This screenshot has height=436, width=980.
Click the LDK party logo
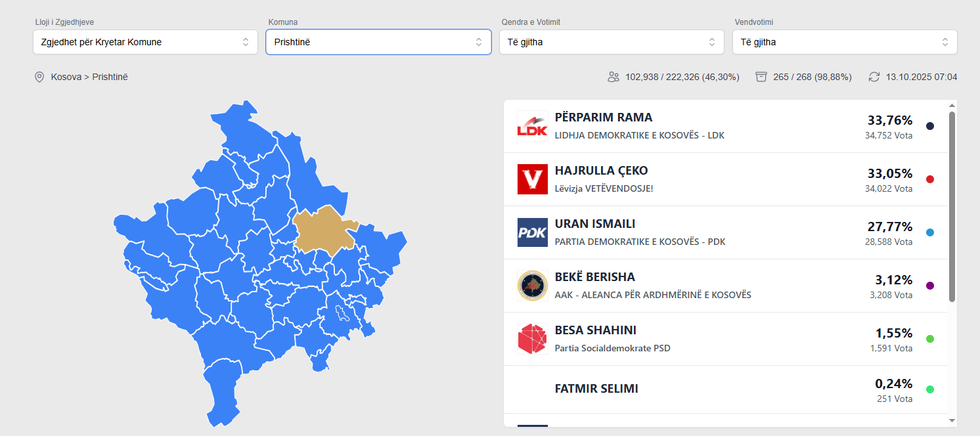(x=532, y=127)
